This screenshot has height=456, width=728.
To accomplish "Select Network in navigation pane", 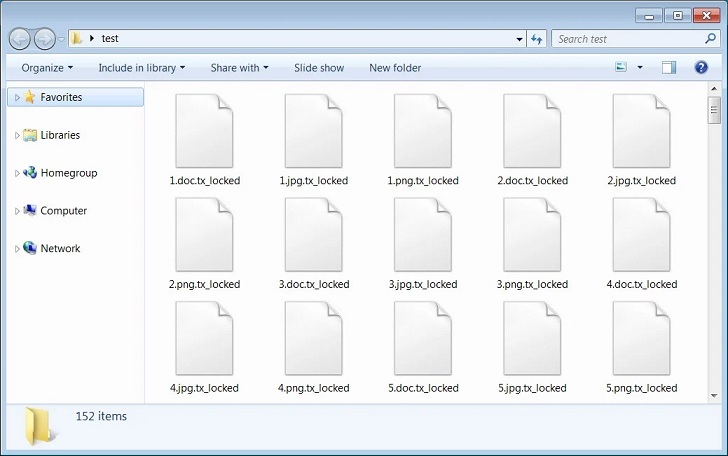I will (x=60, y=248).
